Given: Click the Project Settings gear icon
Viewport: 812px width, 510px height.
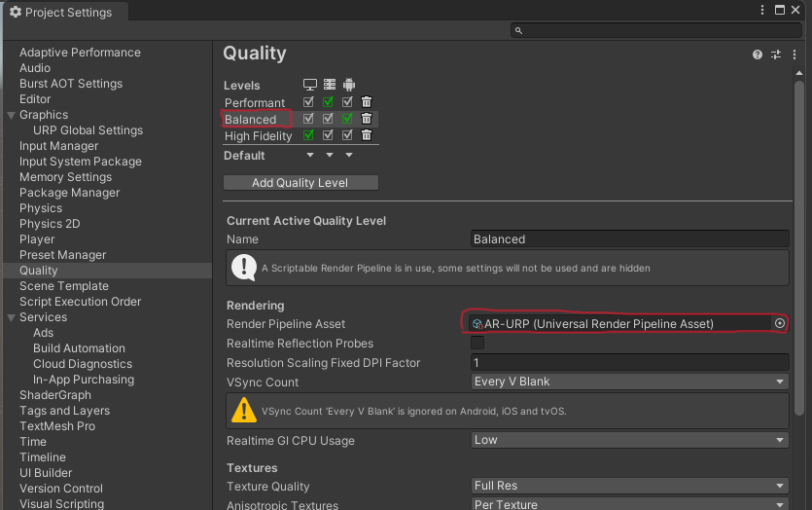Looking at the screenshot, I should tap(16, 12).
